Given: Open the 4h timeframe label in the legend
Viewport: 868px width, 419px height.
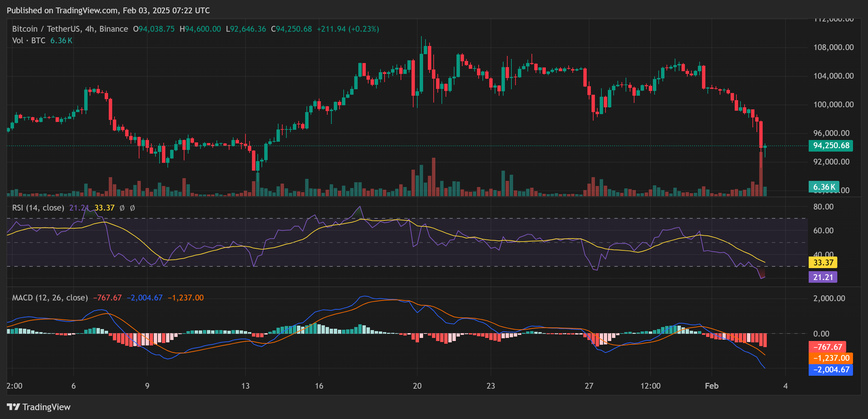Looking at the screenshot, I should pyautogui.click(x=90, y=29).
